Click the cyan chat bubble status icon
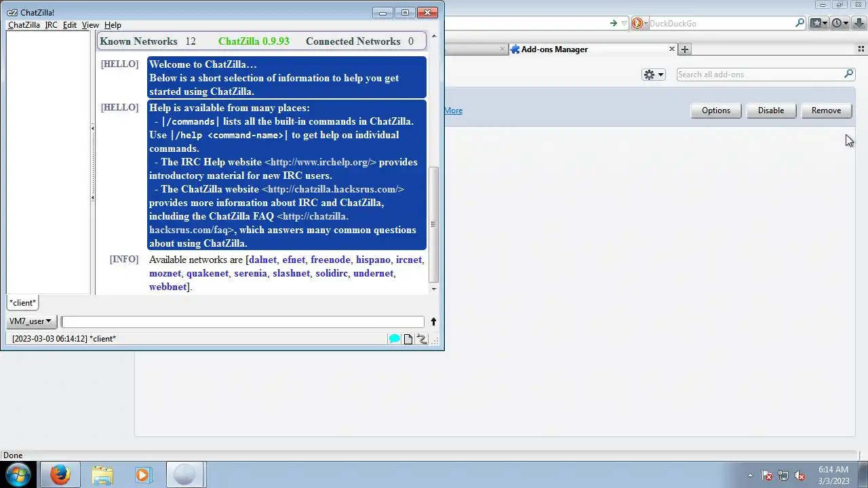868x488 pixels. (x=395, y=339)
